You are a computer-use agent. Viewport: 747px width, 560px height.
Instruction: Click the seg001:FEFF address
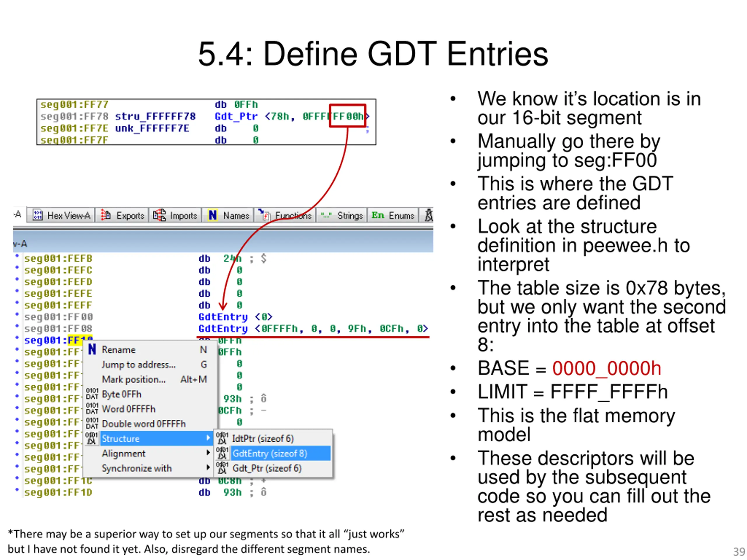coord(58,305)
